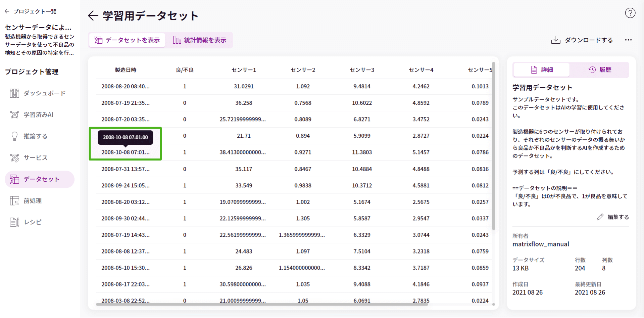Click the pencil icon next to 編集する

click(x=600, y=217)
